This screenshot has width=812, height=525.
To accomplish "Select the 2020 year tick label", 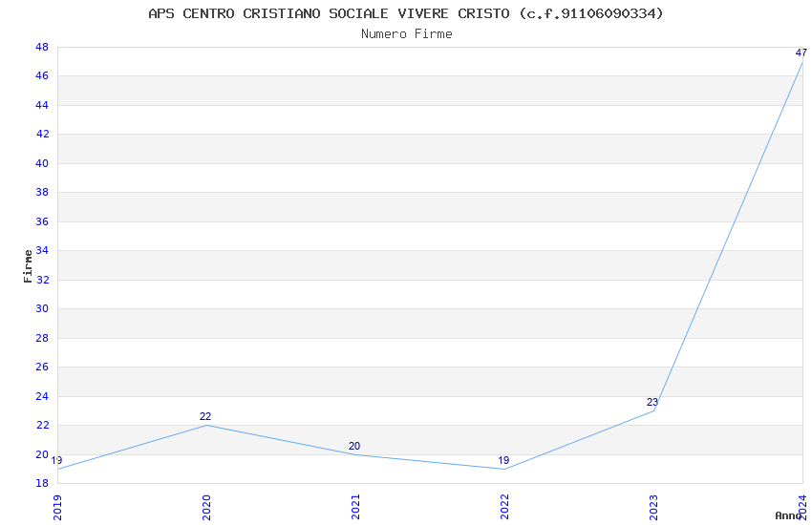I will coord(206,506).
